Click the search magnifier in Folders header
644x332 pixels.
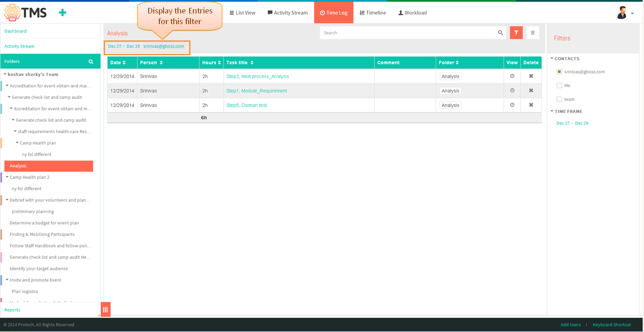[91, 61]
